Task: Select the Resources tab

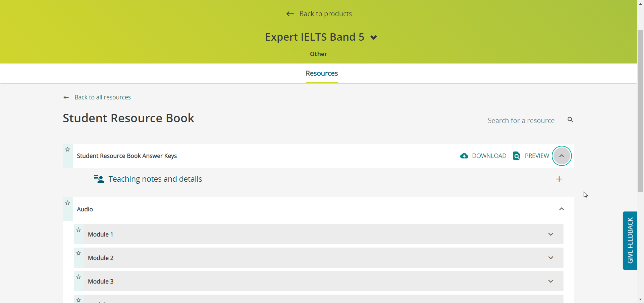Action: [321, 73]
